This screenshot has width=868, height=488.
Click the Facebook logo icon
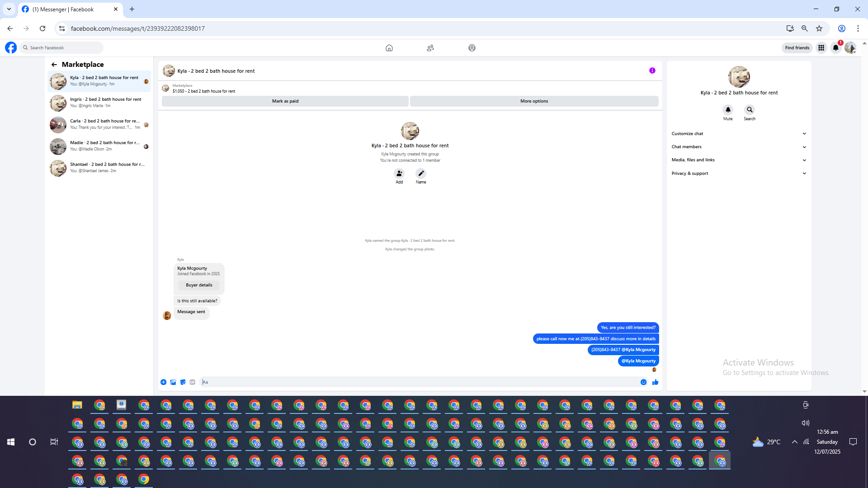[x=11, y=47]
